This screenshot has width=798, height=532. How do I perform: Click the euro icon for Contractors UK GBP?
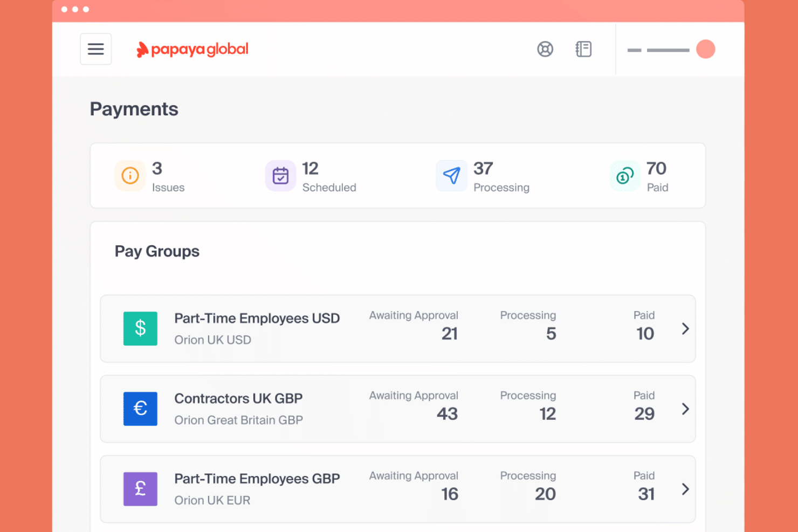point(140,409)
